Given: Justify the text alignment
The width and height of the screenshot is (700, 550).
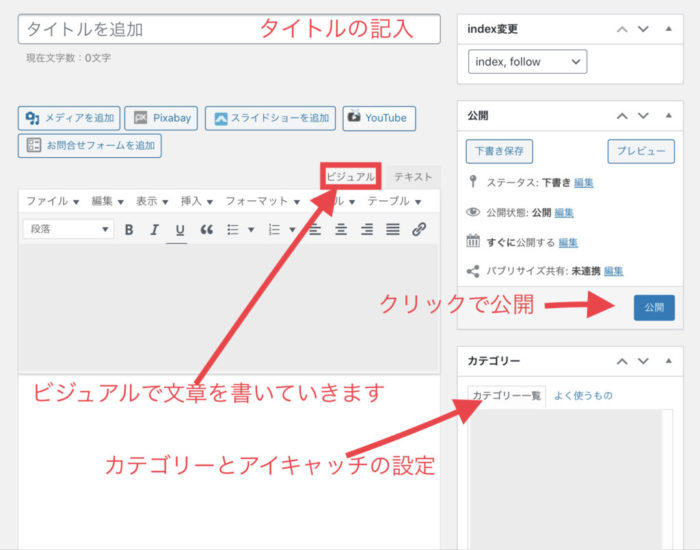Looking at the screenshot, I should pyautogui.click(x=393, y=229).
